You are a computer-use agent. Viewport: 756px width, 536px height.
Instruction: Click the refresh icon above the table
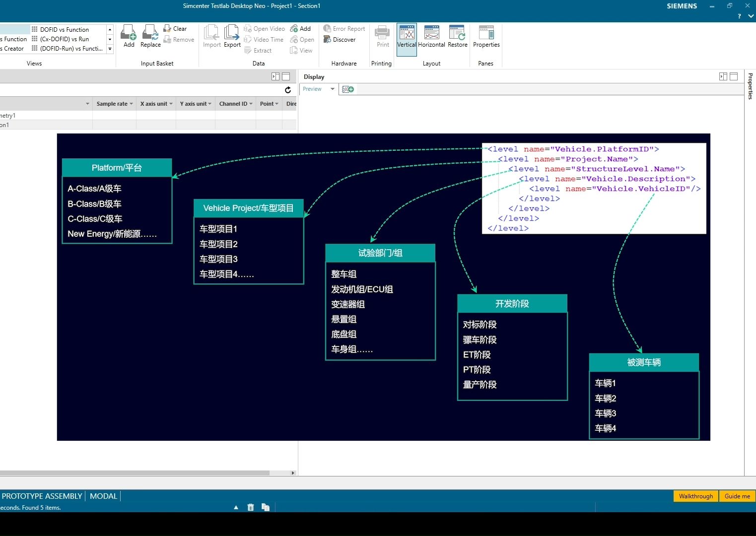point(288,90)
